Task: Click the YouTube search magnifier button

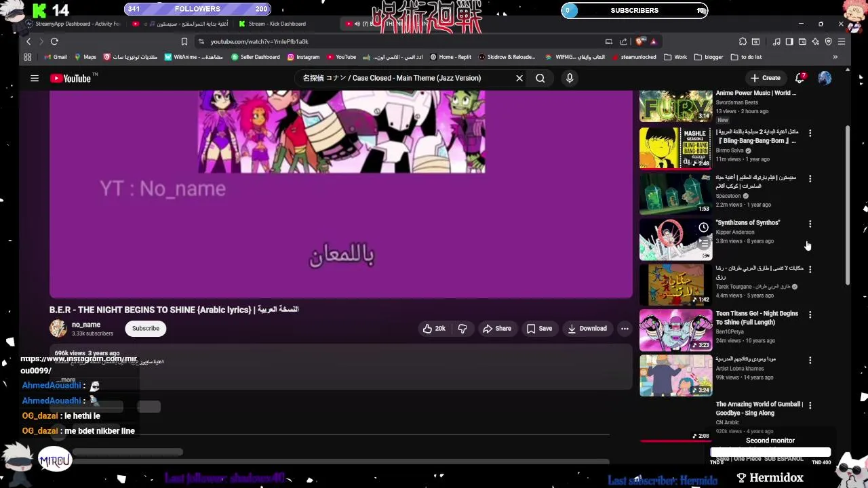Action: 540,79
